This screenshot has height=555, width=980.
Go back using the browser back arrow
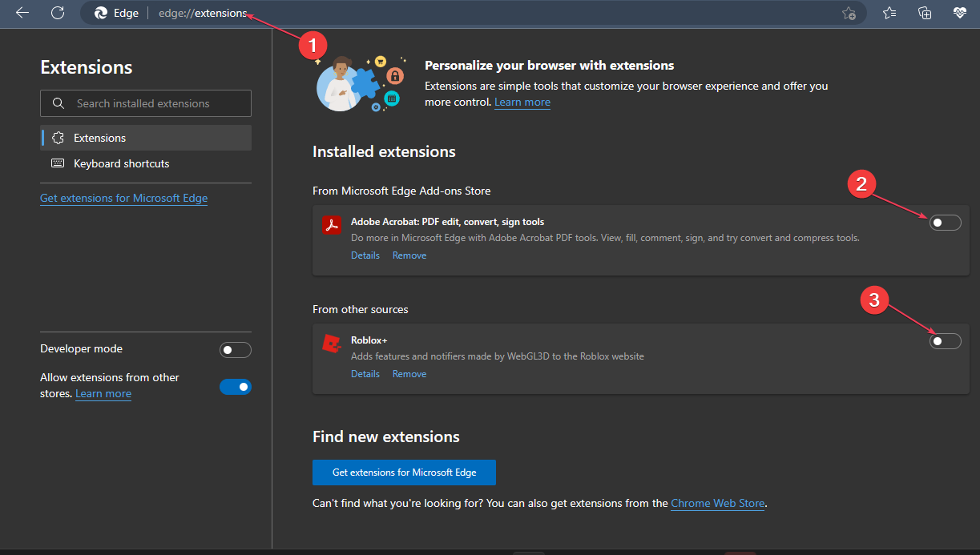coord(22,13)
